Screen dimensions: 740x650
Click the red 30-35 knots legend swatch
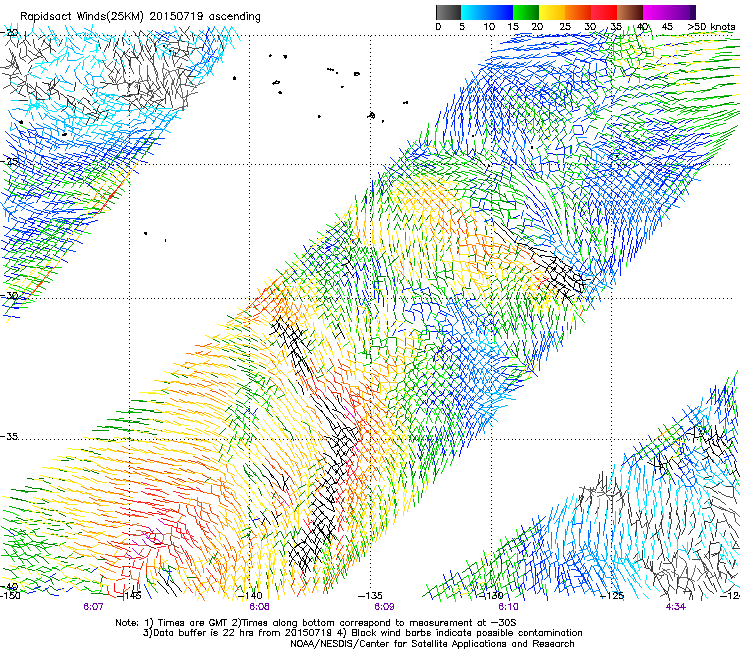pos(604,12)
